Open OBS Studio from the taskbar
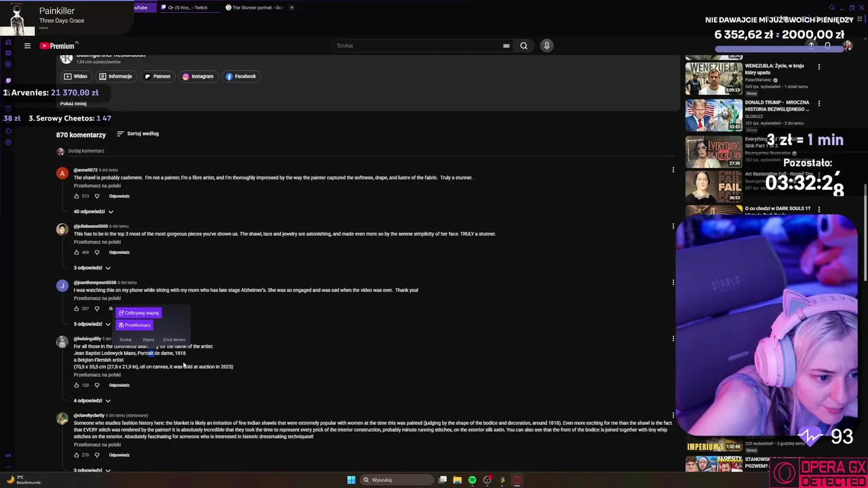868x488 pixels. tap(487, 480)
